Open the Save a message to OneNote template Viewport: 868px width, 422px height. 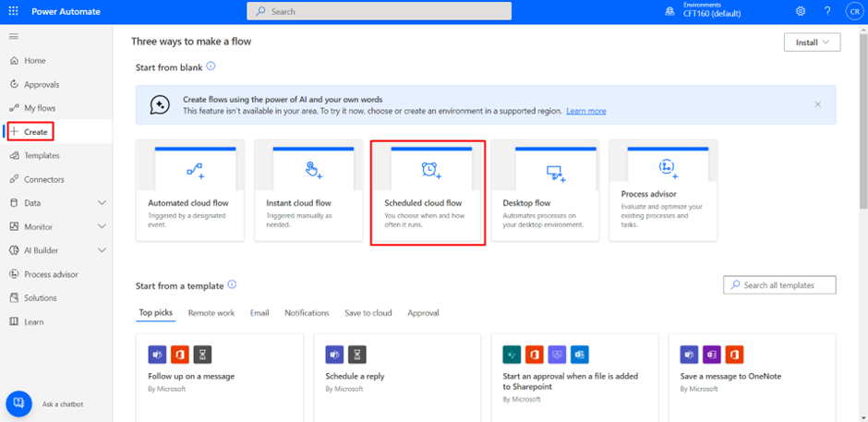752,378
